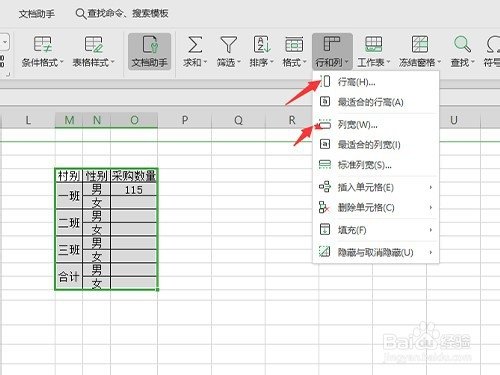The image size is (500, 375).
Task: Choose 列宽(W)... menu entry
Action: pyautogui.click(x=376, y=125)
